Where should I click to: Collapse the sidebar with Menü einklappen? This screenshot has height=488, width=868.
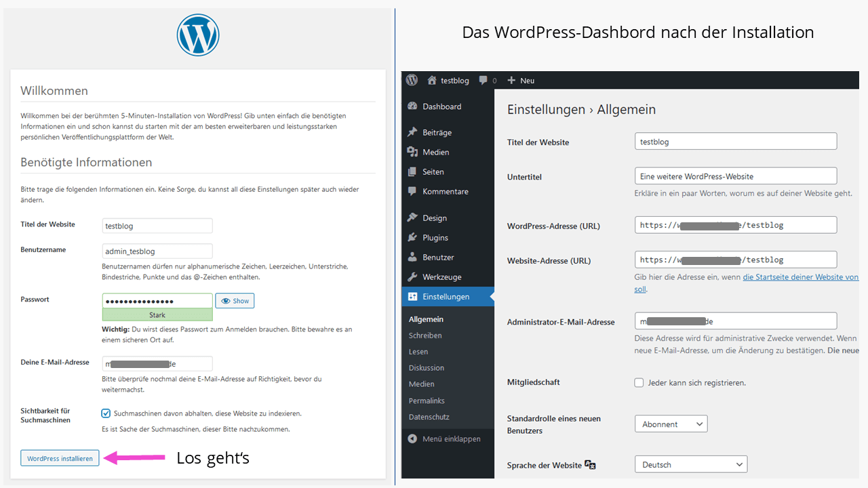point(444,439)
